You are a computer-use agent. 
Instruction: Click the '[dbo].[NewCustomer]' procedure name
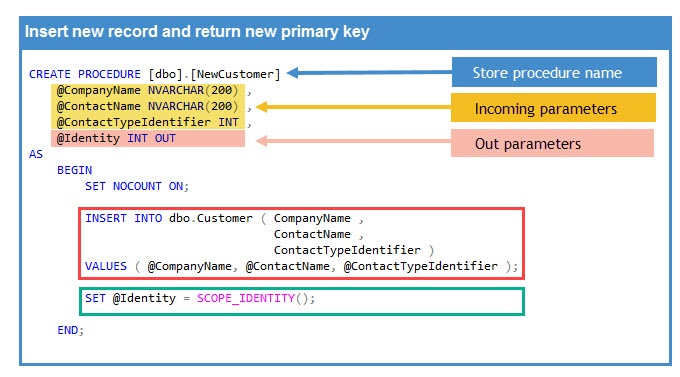(x=214, y=74)
